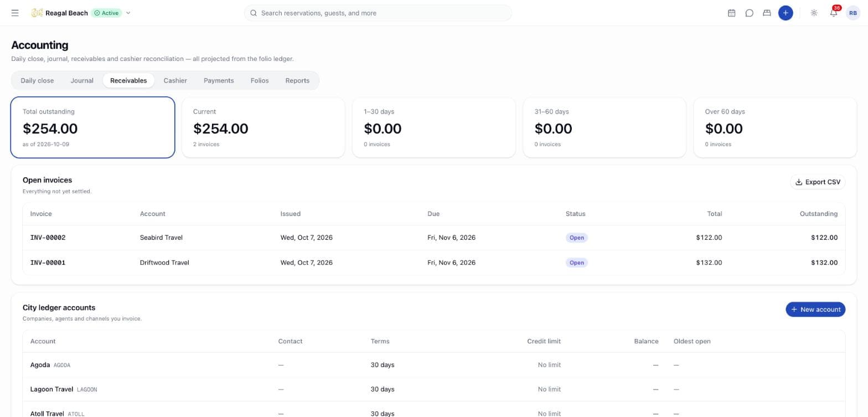Open the chat messages icon
Viewport: 868px width, 417px height.
[749, 13]
